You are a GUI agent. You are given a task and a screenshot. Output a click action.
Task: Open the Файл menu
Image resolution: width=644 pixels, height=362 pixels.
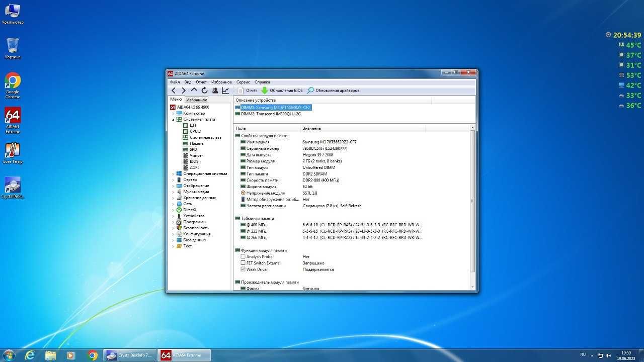(x=175, y=82)
